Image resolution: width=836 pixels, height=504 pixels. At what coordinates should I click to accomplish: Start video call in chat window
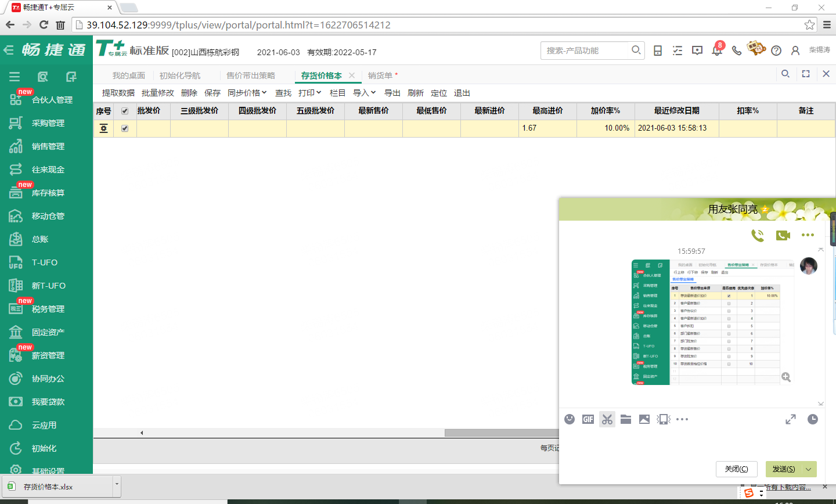coord(783,235)
